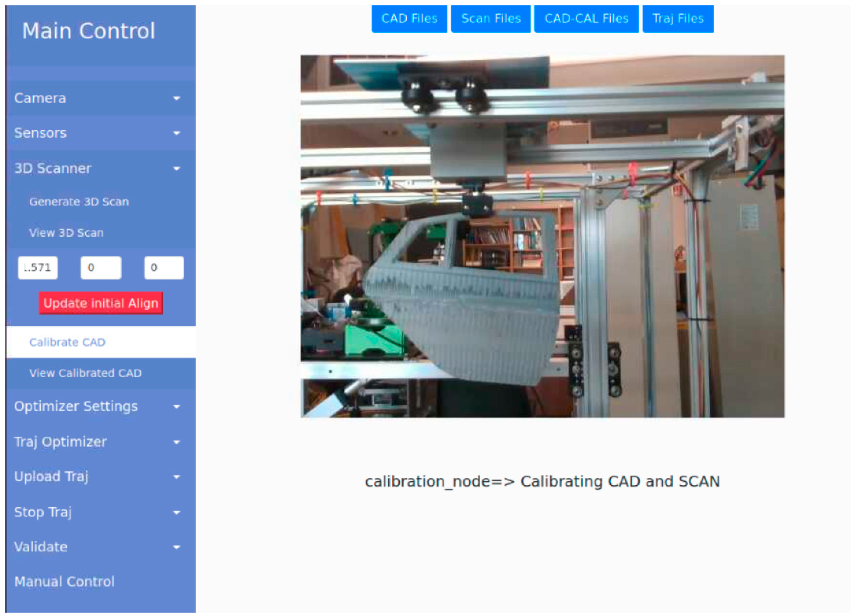Click the Stop Traj caret icon
Viewport: 855px width, 616px height.
pos(176,512)
